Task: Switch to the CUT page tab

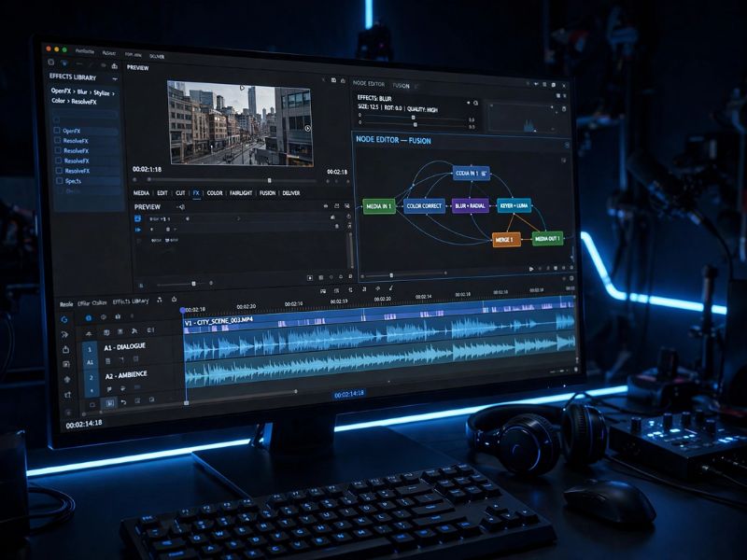Action: [180, 193]
